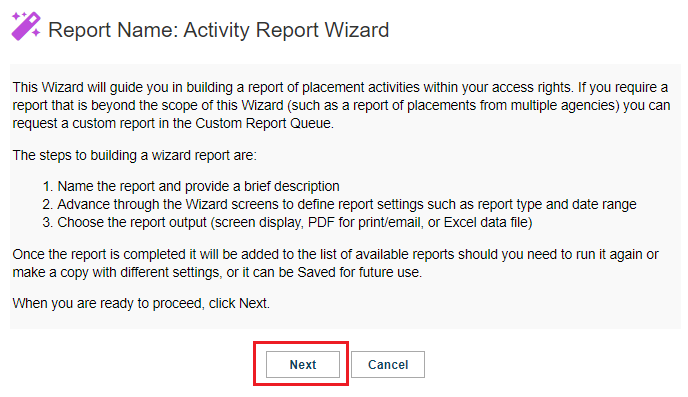Click step 3 'Choose the report output' item

pos(287,222)
